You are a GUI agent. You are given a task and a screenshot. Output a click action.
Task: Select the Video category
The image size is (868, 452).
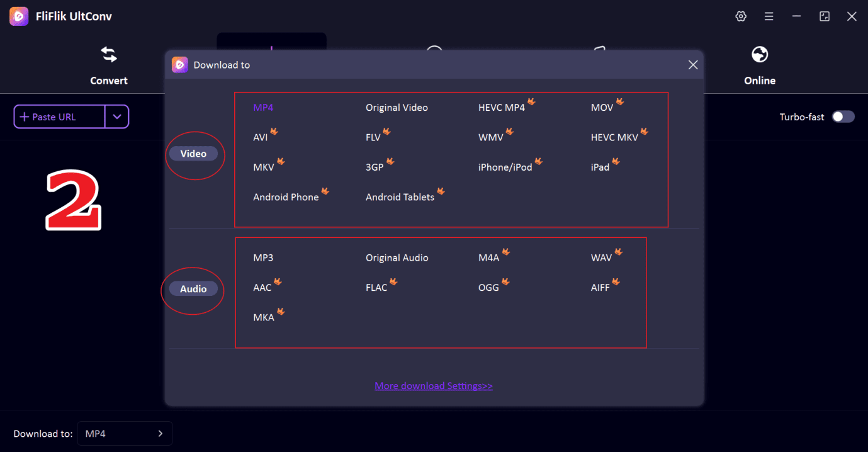[x=193, y=154]
